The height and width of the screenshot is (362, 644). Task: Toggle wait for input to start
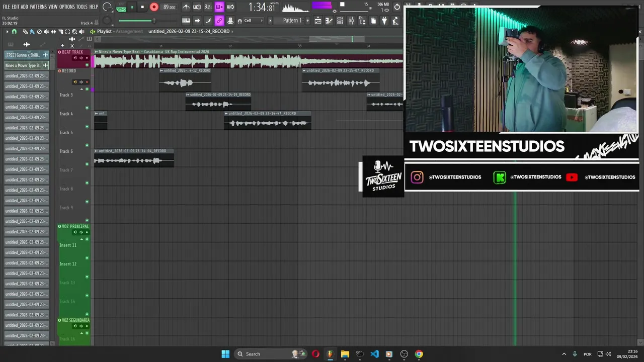click(x=197, y=7)
